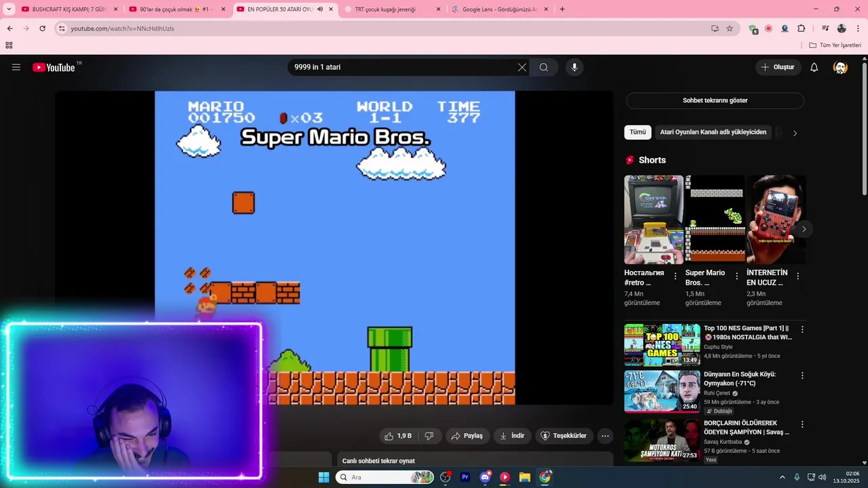Open 'Tüm Yer İşaretleri' bookmarks folder

[x=835, y=45]
